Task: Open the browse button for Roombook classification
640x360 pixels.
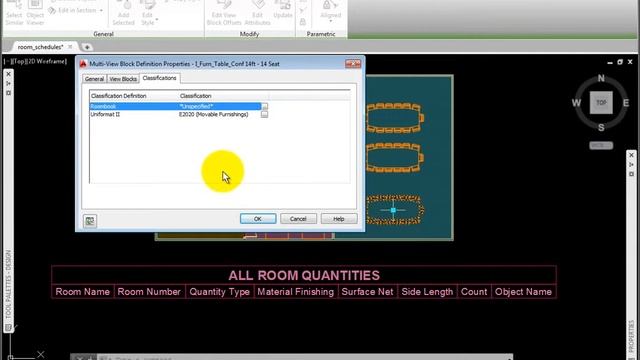Action: (x=264, y=107)
